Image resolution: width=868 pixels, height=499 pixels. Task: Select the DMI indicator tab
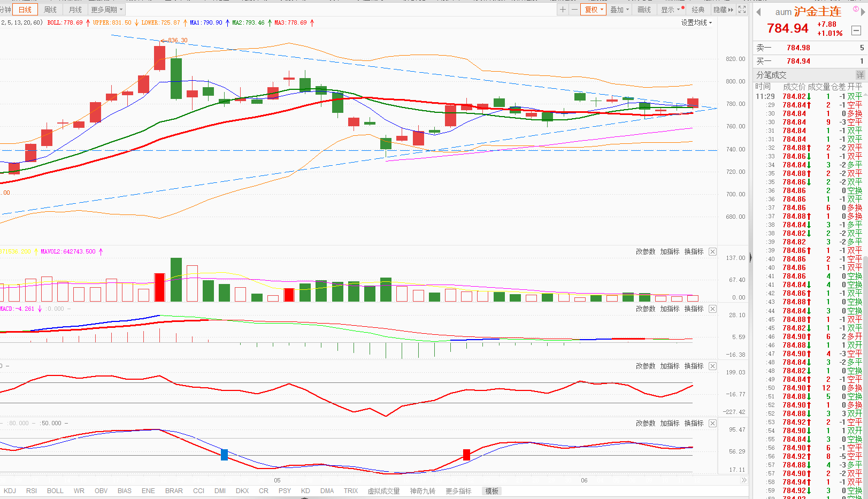click(x=220, y=491)
